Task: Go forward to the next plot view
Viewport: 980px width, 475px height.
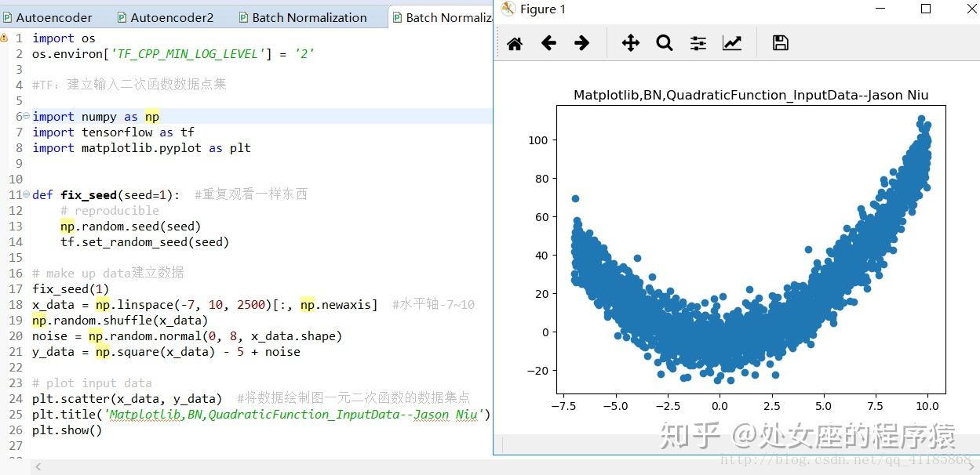Action: pos(582,43)
